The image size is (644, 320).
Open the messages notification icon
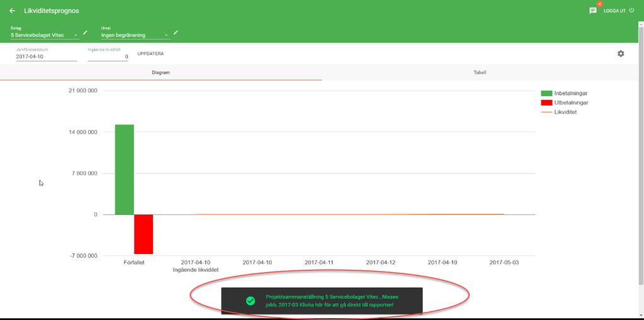coord(592,11)
